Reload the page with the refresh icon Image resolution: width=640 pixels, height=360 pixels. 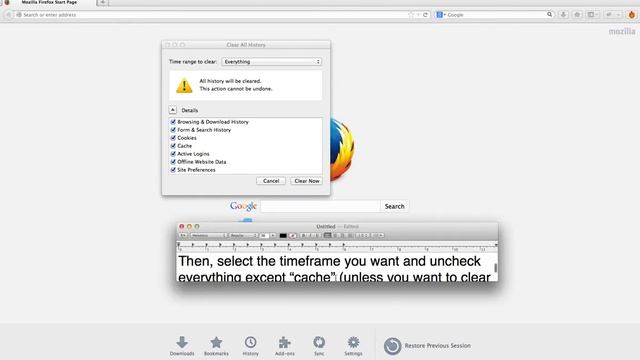425,15
